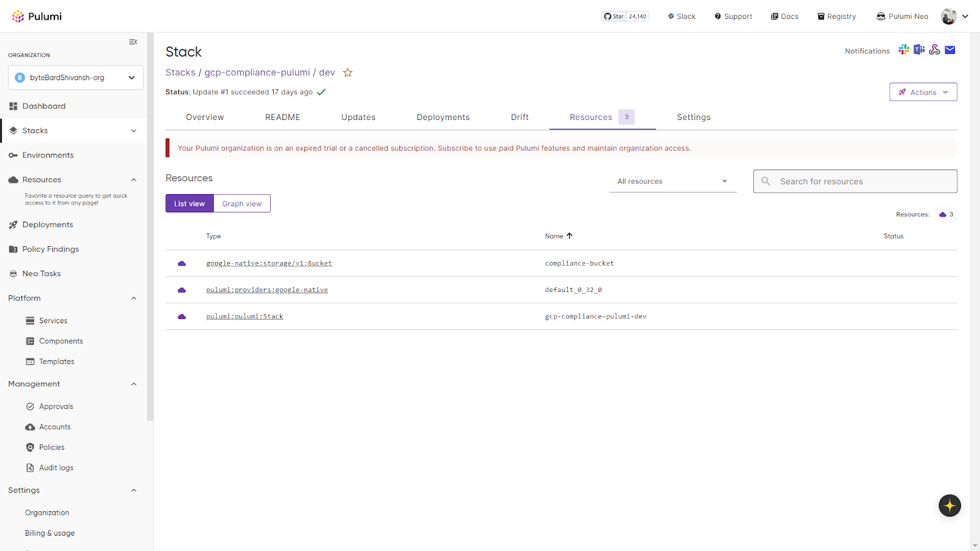The image size is (980, 551).
Task: Open the Neo assistant sparkle button
Action: pos(949,506)
